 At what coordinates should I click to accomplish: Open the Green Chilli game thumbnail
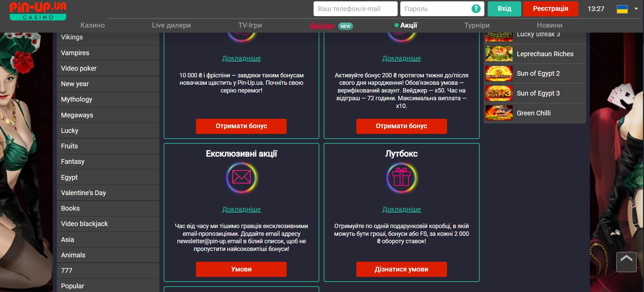pos(499,113)
